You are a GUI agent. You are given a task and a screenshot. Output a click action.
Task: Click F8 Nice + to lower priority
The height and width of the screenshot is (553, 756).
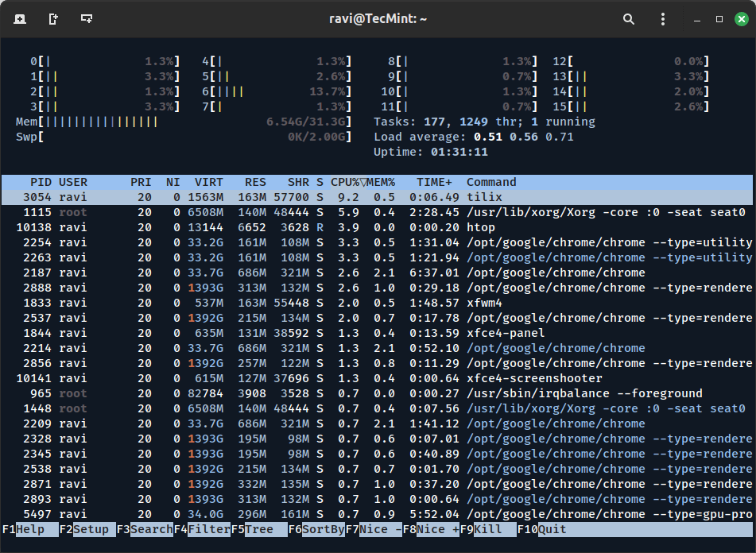pyautogui.click(x=431, y=529)
